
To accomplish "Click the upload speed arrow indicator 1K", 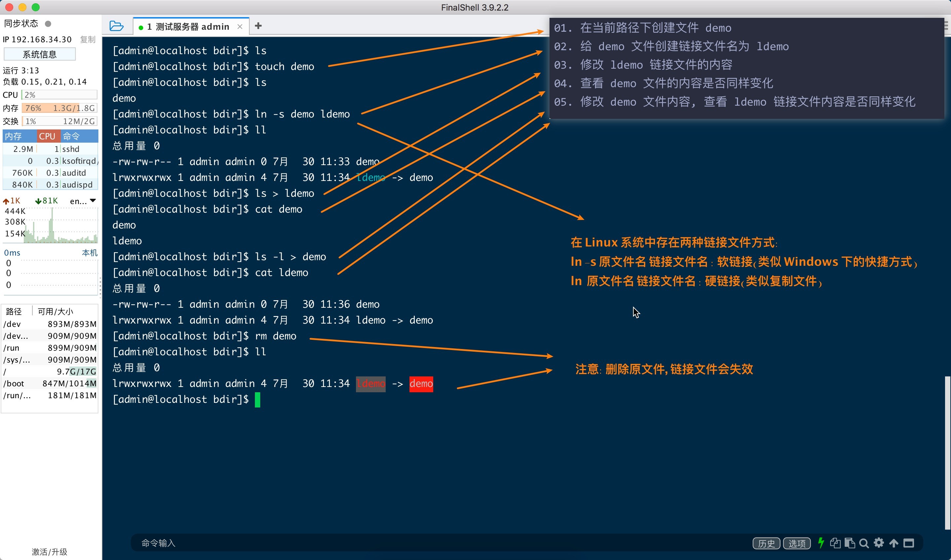I will 12,201.
